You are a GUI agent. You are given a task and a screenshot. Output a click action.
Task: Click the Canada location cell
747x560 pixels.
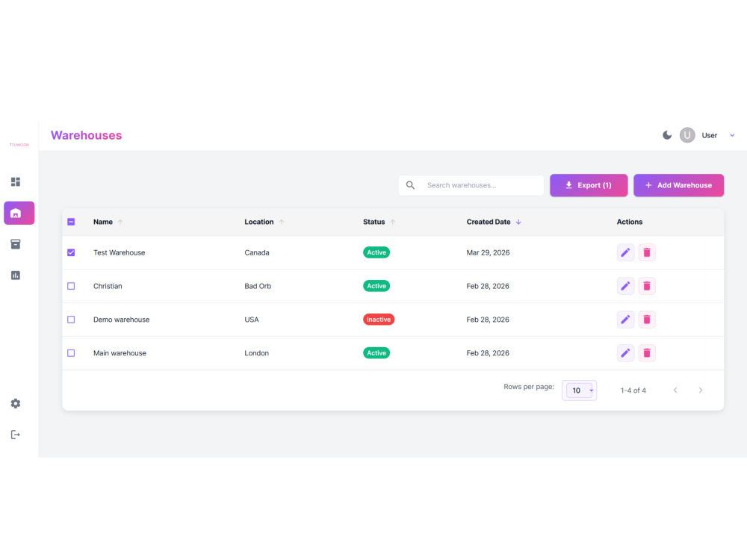257,253
